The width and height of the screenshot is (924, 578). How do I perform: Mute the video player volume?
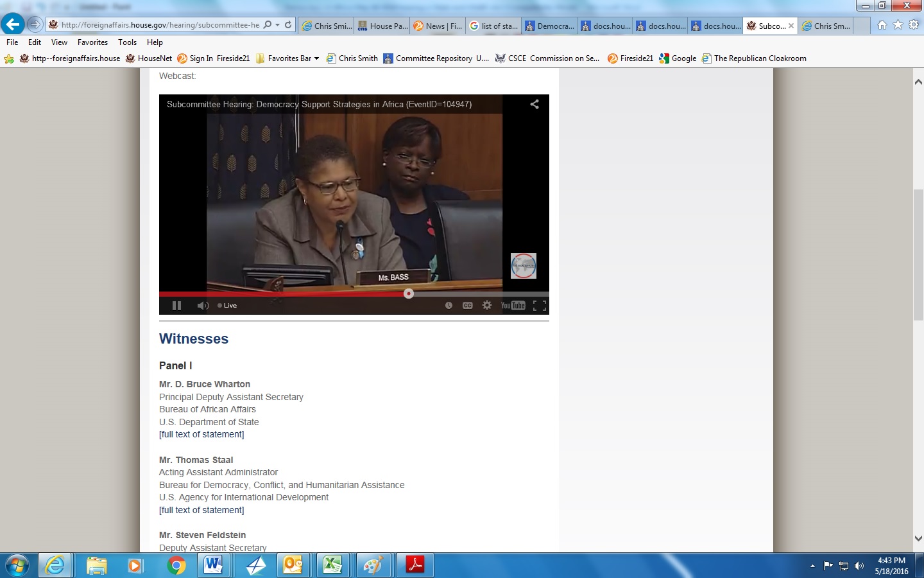tap(203, 306)
